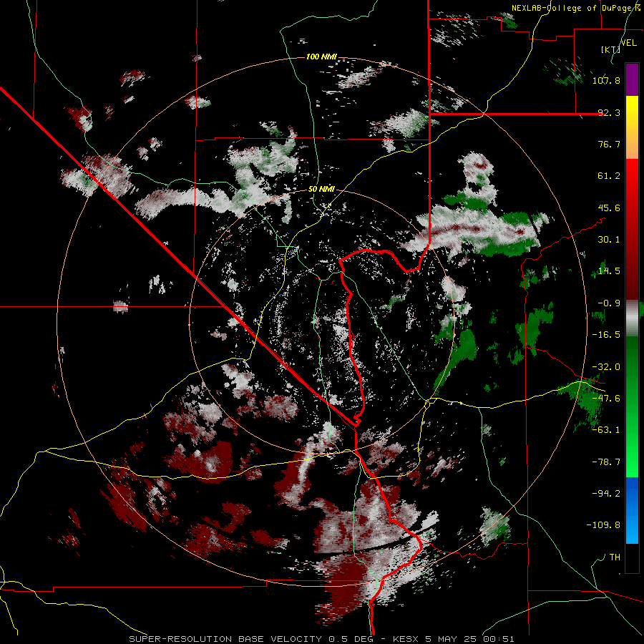Select the 76.7 value on velocity scale

point(609,144)
